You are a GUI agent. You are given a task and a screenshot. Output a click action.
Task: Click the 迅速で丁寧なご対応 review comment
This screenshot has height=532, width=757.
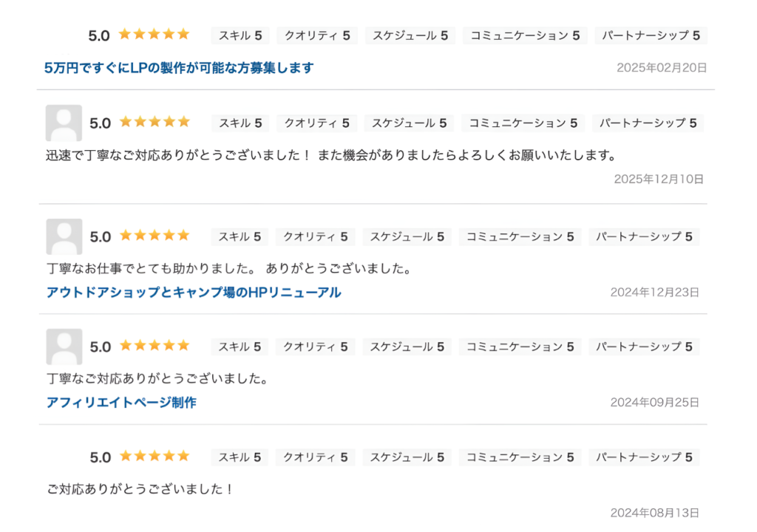[x=330, y=156]
